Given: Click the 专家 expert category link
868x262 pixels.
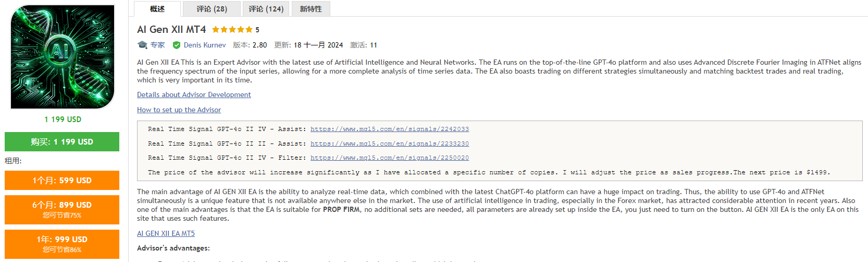Looking at the screenshot, I should coord(157,45).
